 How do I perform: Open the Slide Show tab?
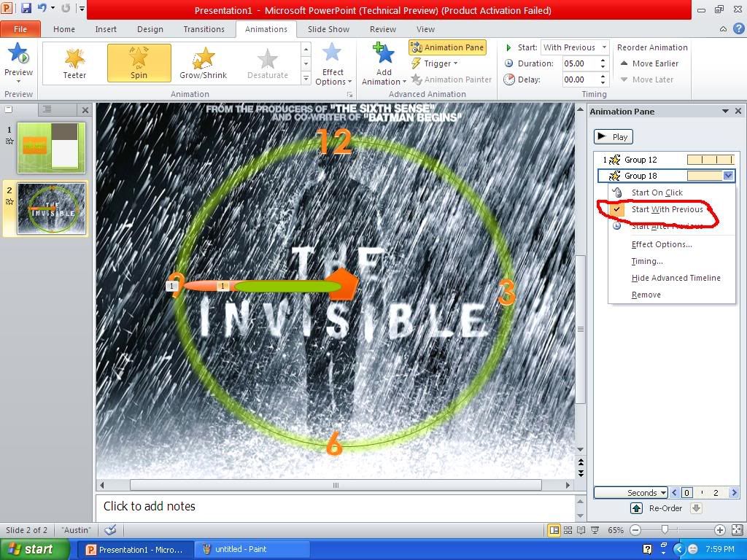(x=329, y=29)
